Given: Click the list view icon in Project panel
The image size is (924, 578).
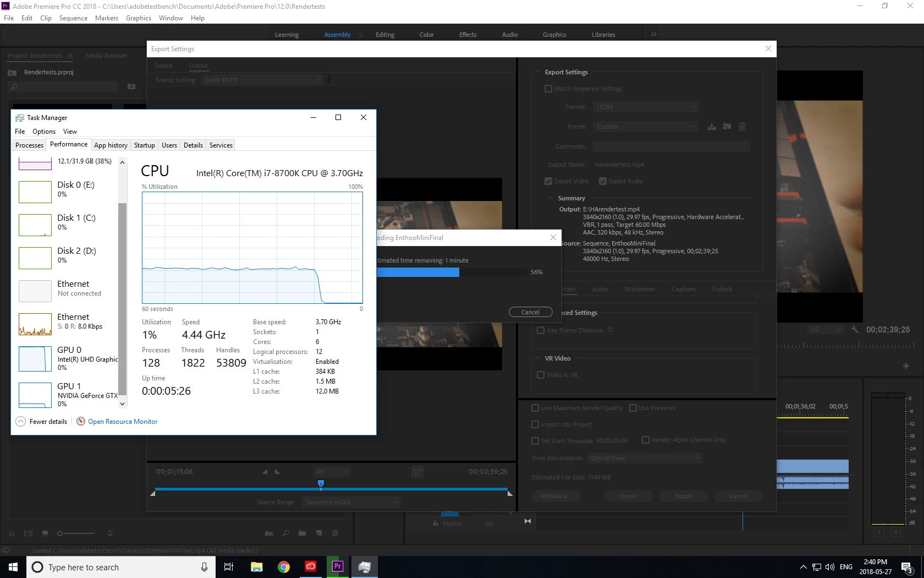Looking at the screenshot, I should [x=29, y=533].
